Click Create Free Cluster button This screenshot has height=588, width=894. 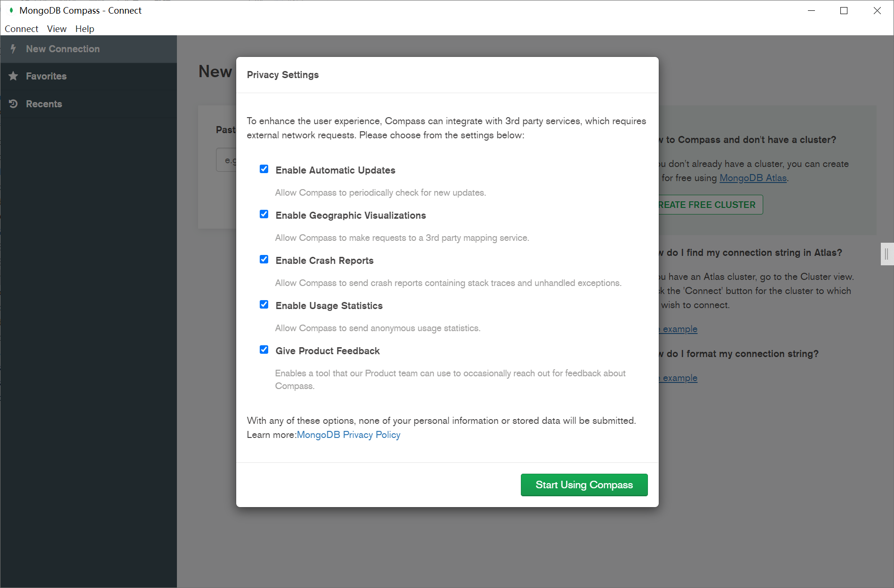710,205
